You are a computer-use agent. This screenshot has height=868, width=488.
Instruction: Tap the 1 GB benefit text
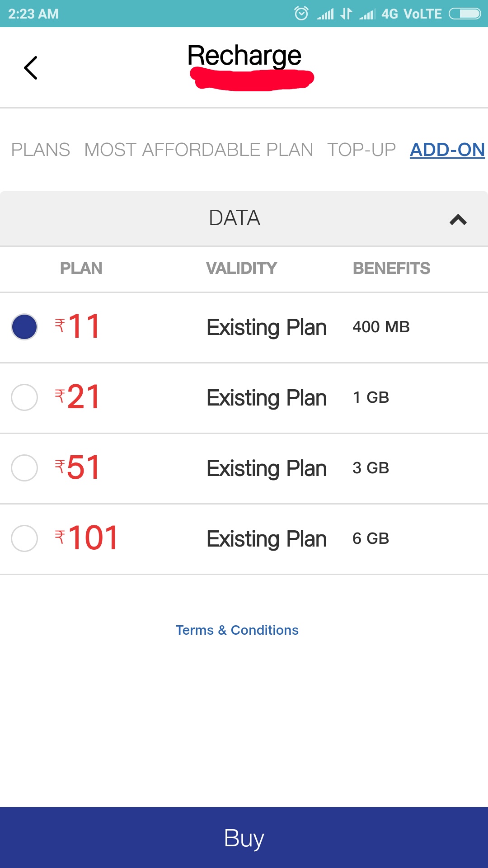point(371,397)
